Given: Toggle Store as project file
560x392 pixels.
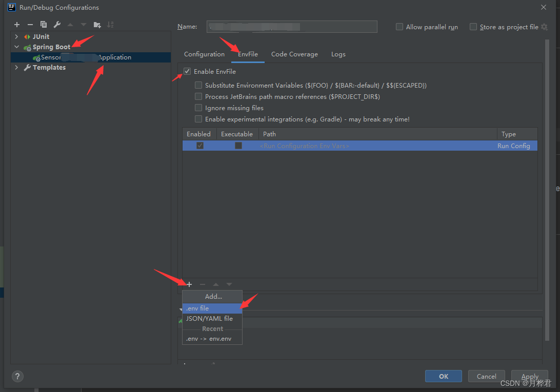Looking at the screenshot, I should (x=473, y=27).
